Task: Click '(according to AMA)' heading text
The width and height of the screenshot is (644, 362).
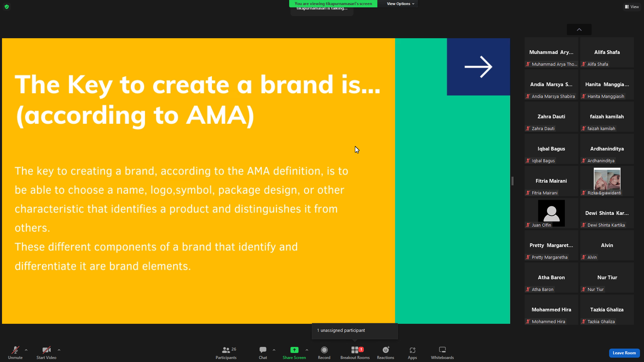Action: 135,116
